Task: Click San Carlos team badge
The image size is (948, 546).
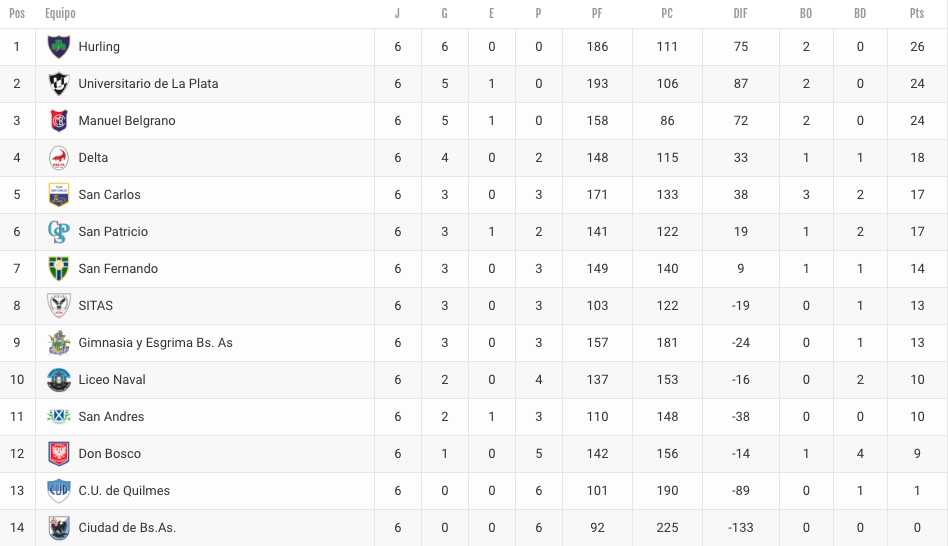Action: click(x=59, y=195)
